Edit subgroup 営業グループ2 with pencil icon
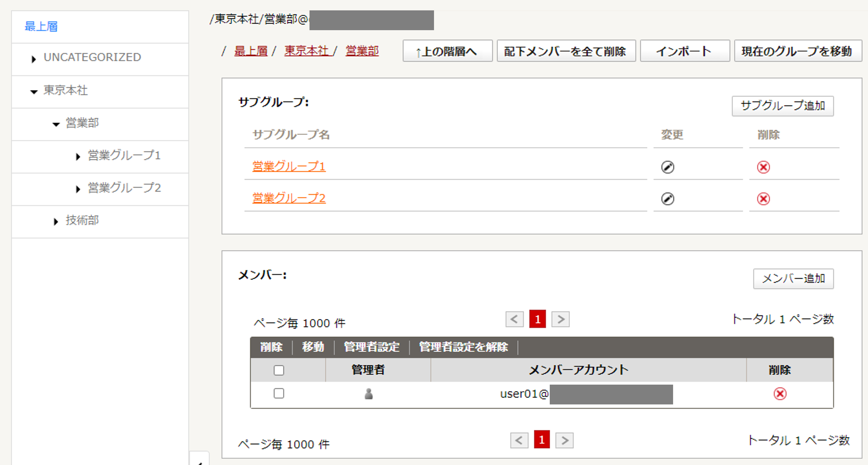 [x=668, y=199]
